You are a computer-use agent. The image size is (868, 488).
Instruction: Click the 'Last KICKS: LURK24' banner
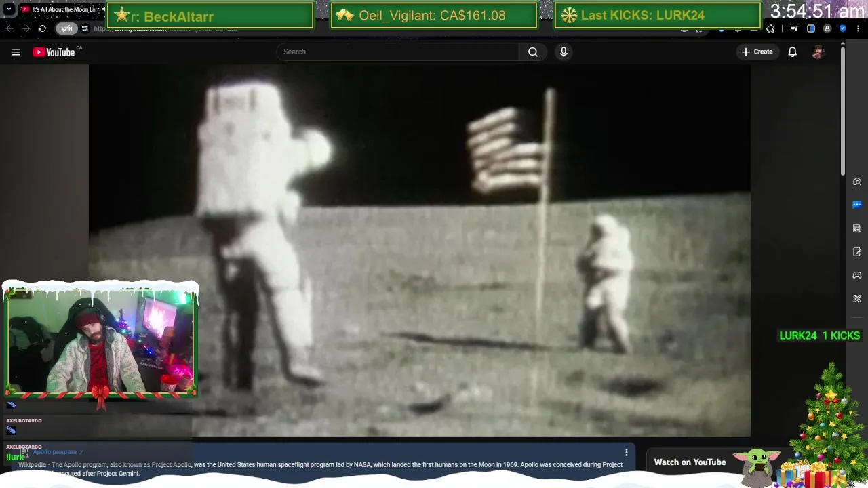[x=657, y=15]
